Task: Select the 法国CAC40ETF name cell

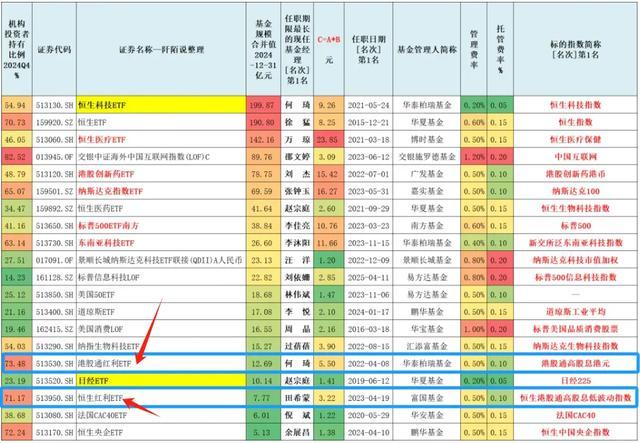Action: (x=161, y=415)
